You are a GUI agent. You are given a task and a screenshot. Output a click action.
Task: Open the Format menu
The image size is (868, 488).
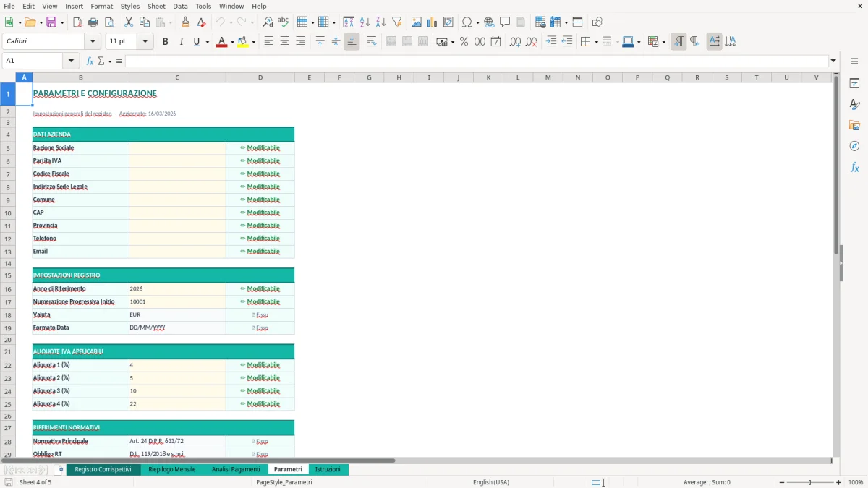coord(101,6)
